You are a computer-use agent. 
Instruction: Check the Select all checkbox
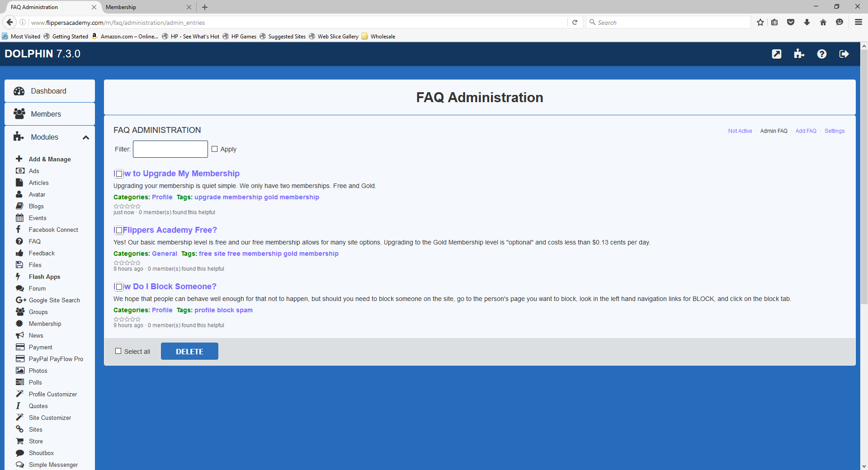118,351
